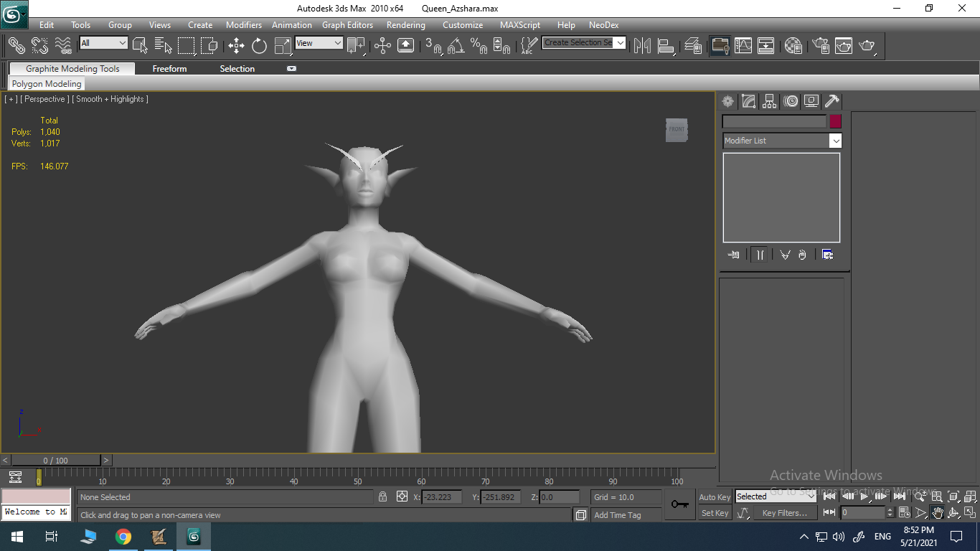Activate the Select Object tool
980x551 pixels.
tap(140, 46)
